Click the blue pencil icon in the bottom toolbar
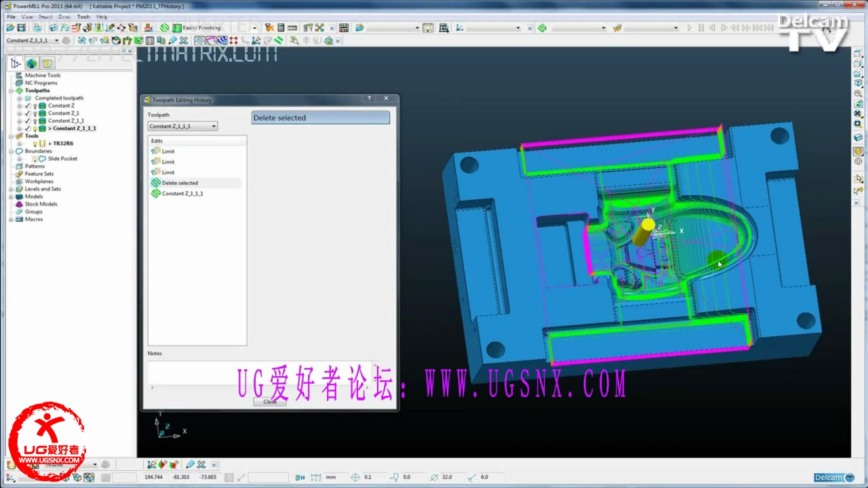 pos(190,464)
